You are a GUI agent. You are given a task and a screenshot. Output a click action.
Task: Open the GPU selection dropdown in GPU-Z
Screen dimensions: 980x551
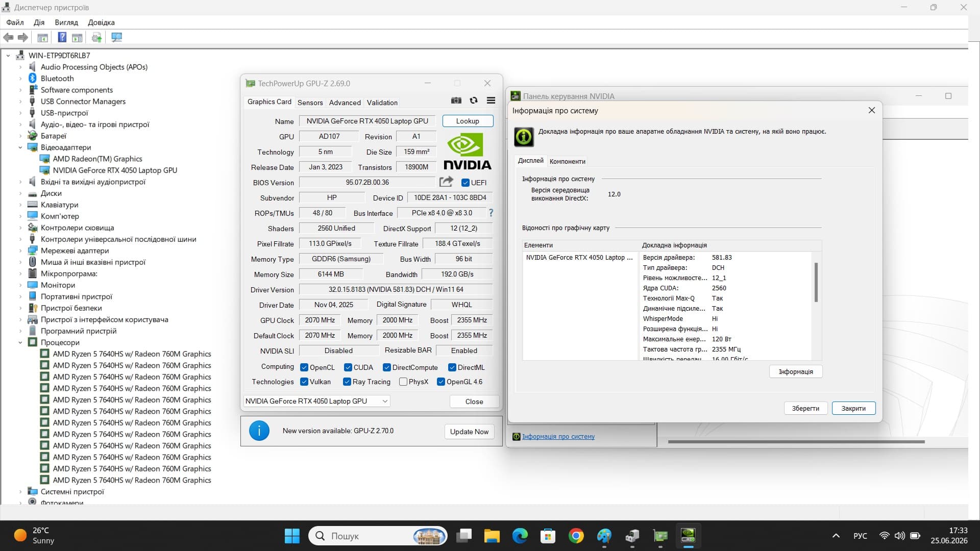317,401
